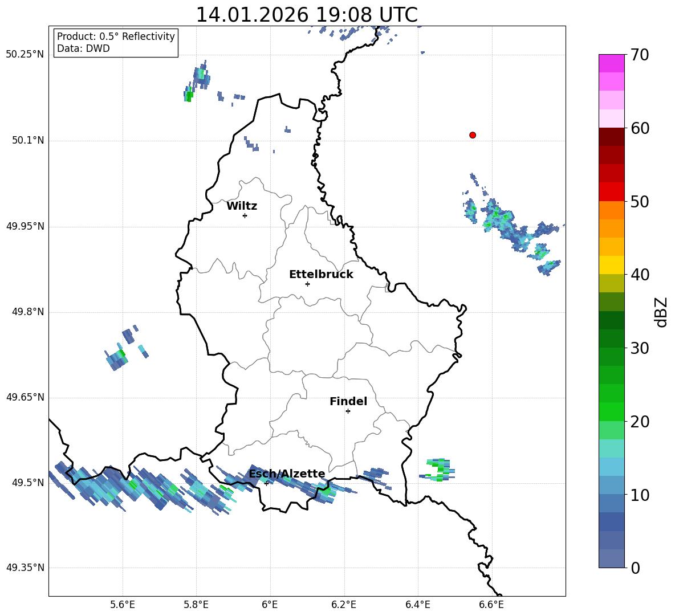Click the 50.1°N latitude label

click(x=27, y=141)
